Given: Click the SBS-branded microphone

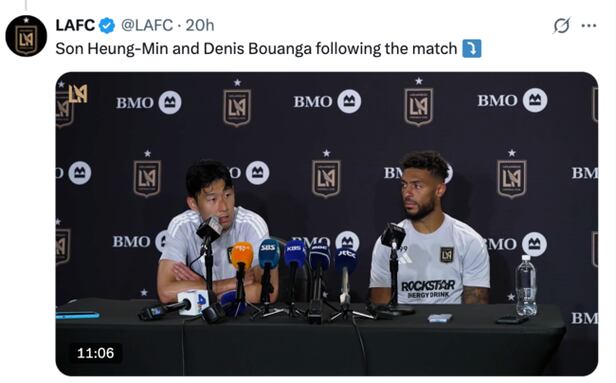Looking at the screenshot, I should [x=268, y=253].
